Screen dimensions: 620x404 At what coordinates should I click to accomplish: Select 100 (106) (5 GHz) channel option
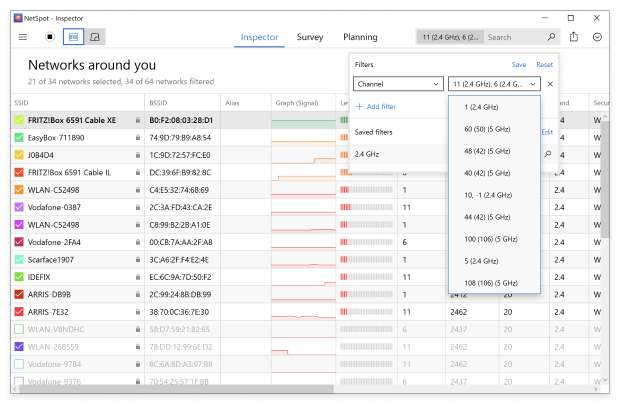pyautogui.click(x=494, y=239)
